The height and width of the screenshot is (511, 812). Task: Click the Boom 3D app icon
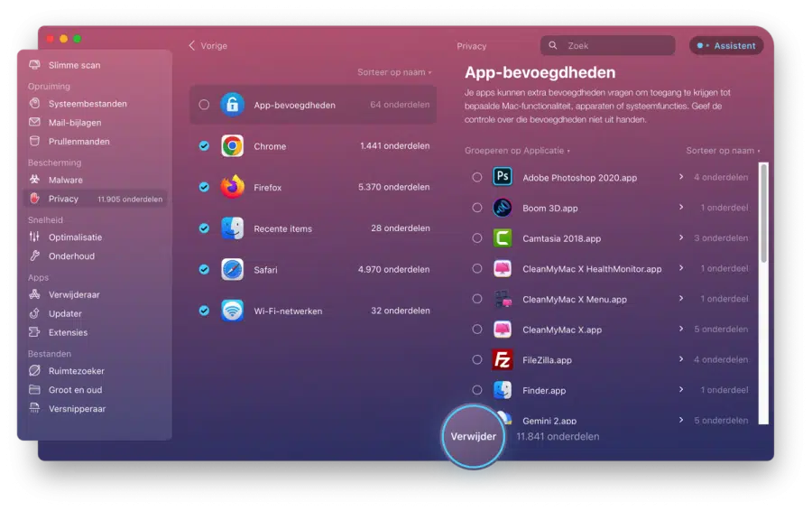(502, 208)
